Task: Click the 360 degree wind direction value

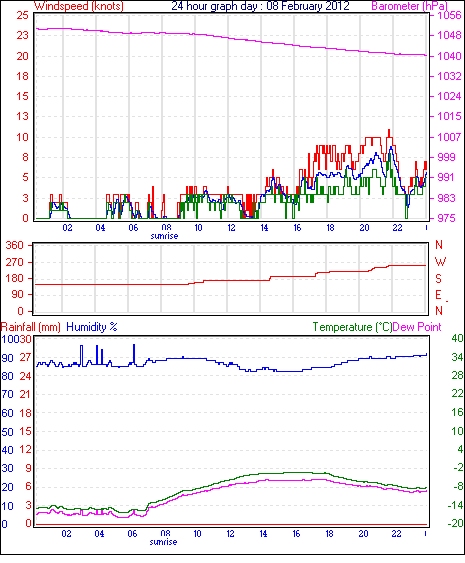Action: coord(14,246)
